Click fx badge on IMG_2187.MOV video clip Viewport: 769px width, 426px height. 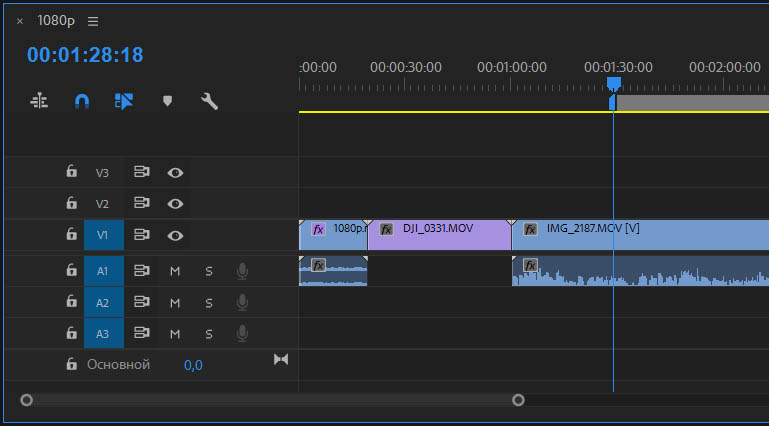[530, 229]
